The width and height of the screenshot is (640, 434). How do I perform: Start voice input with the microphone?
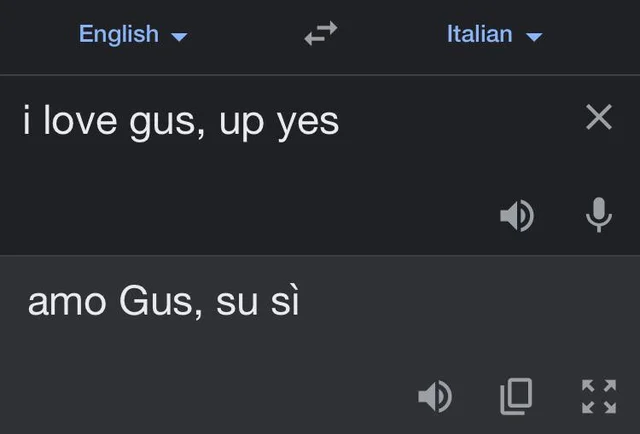(x=598, y=215)
